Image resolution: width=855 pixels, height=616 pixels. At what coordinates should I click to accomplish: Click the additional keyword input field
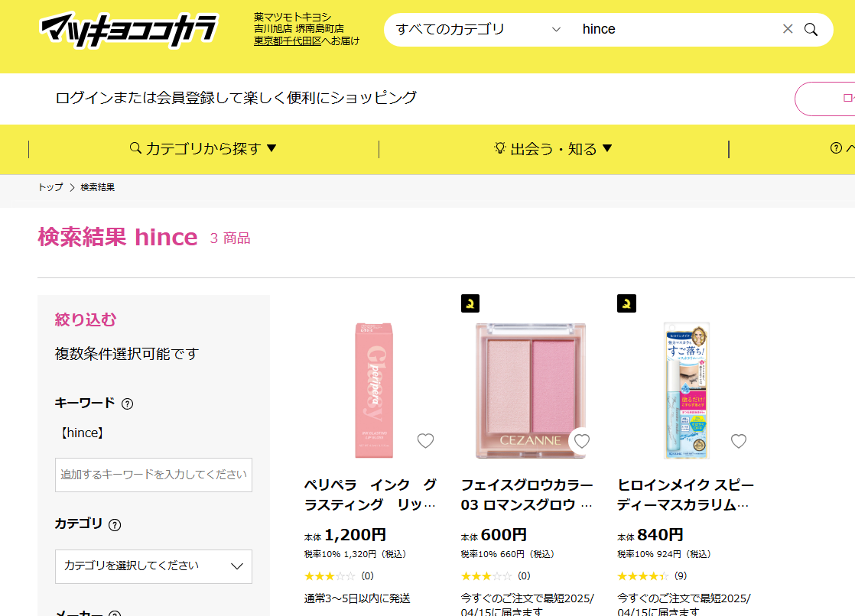(154, 475)
